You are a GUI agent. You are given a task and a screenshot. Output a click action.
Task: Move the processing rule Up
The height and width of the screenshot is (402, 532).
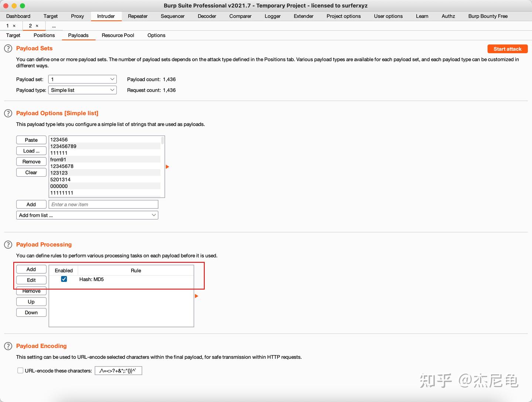[x=31, y=302]
